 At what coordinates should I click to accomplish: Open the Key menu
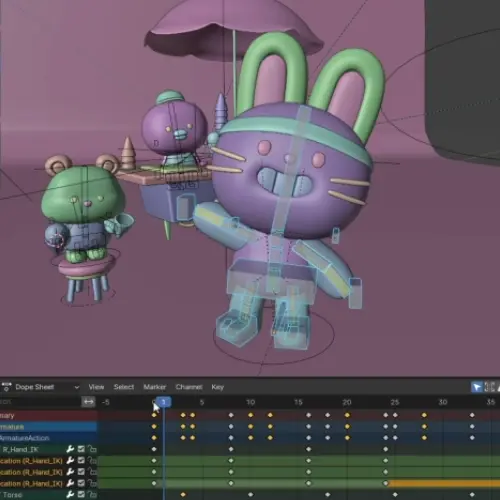click(218, 387)
